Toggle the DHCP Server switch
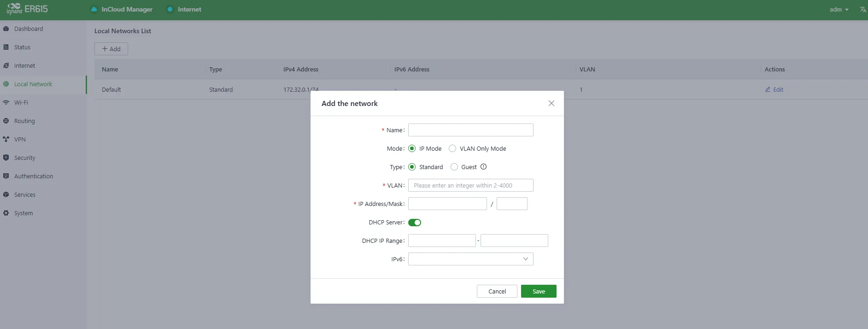 tap(415, 223)
